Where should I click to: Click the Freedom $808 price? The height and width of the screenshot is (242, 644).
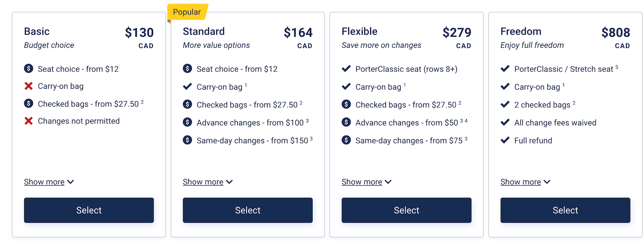(x=615, y=33)
